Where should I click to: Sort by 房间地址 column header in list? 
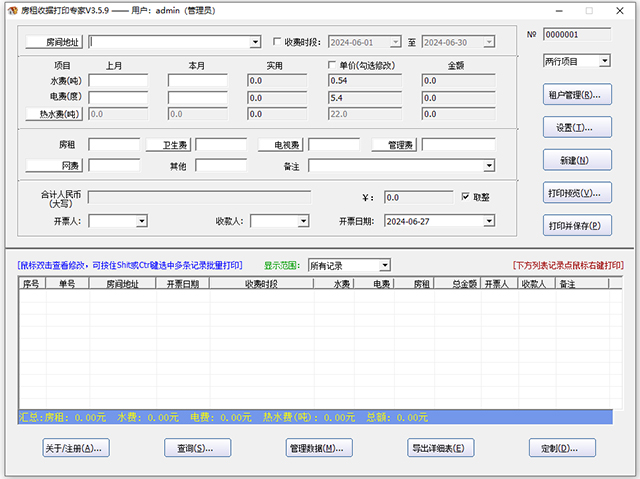[122, 284]
